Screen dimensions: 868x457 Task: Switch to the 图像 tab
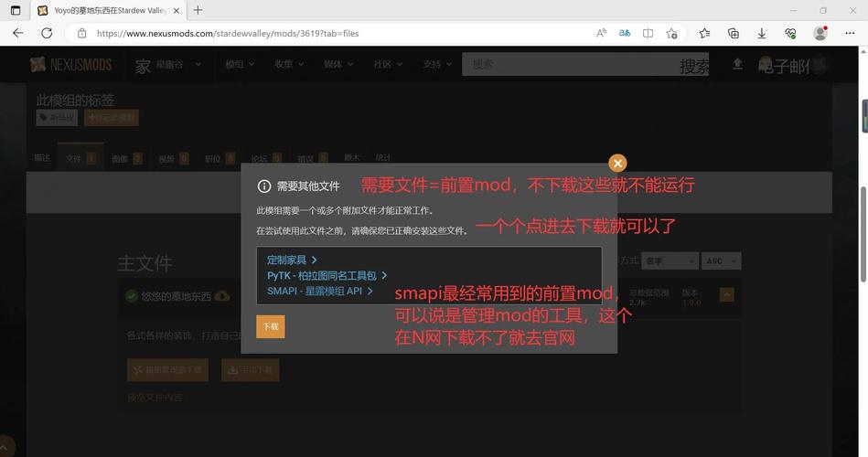(x=127, y=158)
